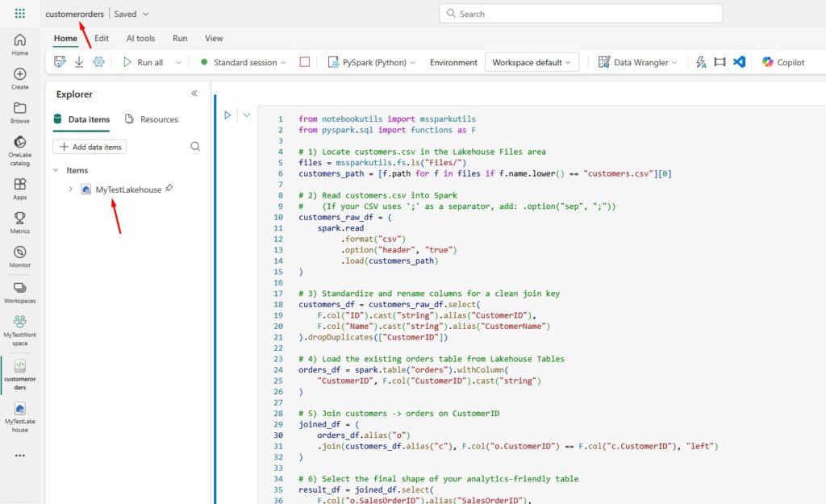Image resolution: width=826 pixels, height=504 pixels.
Task: Open Workspaces in the sidebar
Action: [x=19, y=293]
